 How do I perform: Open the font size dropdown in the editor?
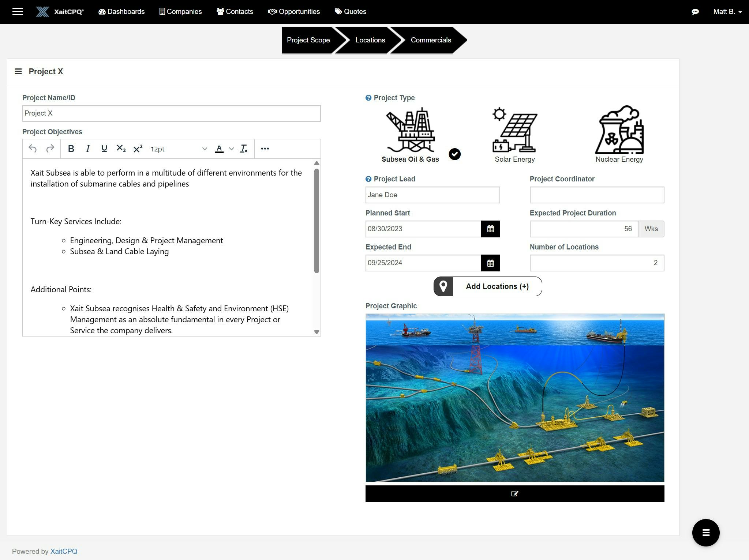tap(204, 149)
